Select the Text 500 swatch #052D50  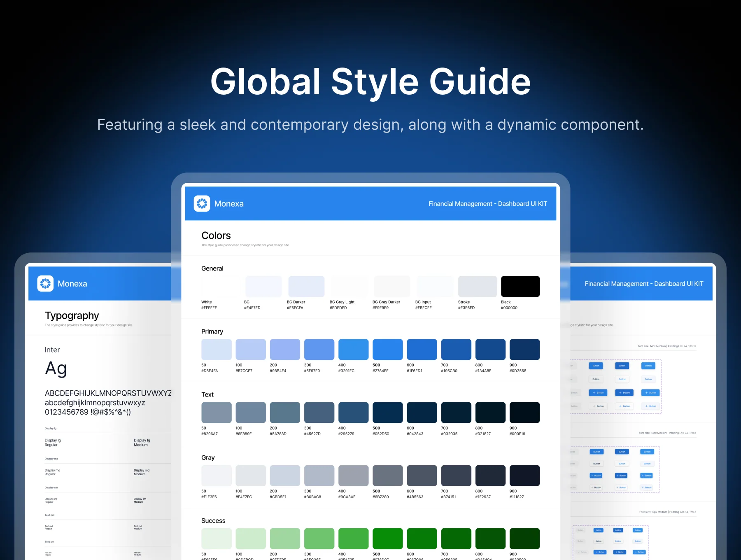(x=388, y=413)
